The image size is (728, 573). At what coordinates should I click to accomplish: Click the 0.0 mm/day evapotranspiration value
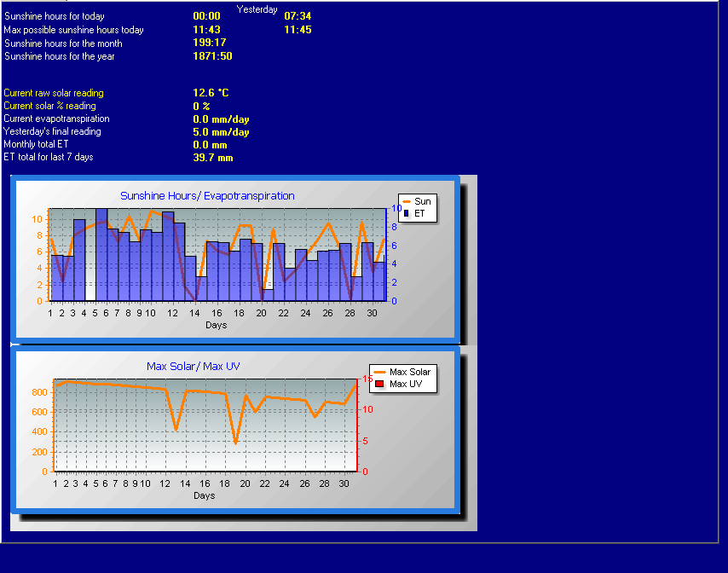[x=221, y=119]
